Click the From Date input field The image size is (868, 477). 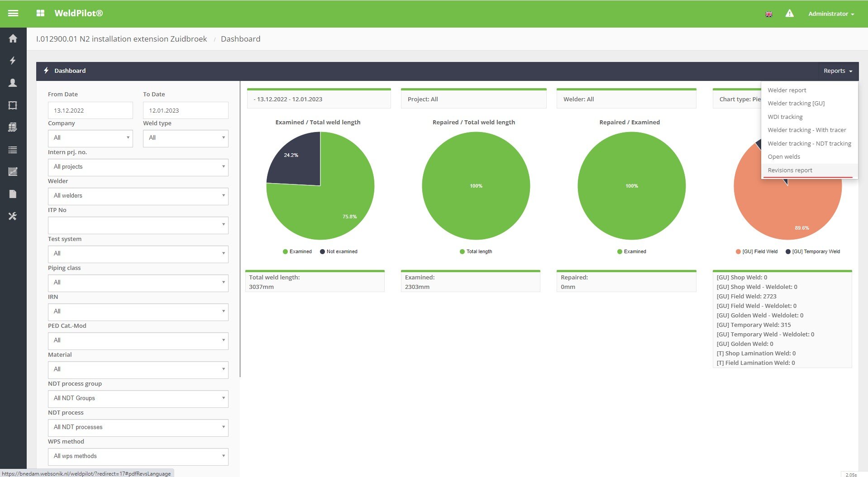[90, 110]
